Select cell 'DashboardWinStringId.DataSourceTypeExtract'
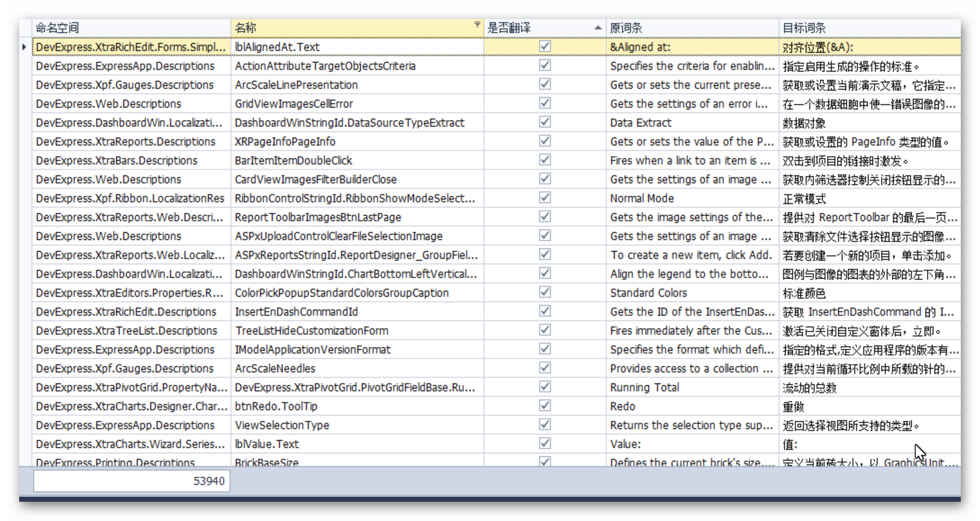The height and width of the screenshot is (521, 980). click(358, 122)
